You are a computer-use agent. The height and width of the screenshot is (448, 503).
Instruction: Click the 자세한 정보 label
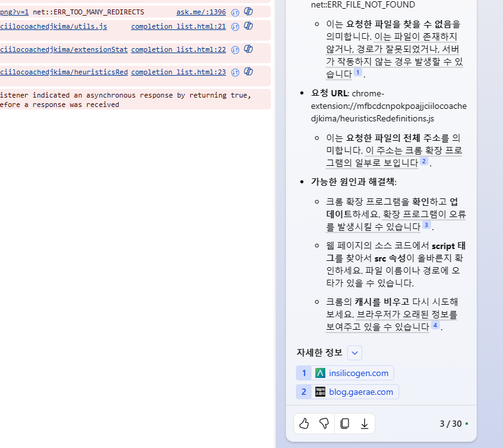click(x=320, y=352)
